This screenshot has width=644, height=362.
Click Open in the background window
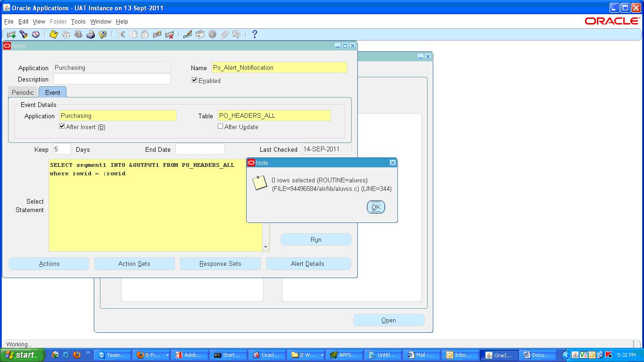click(x=388, y=320)
